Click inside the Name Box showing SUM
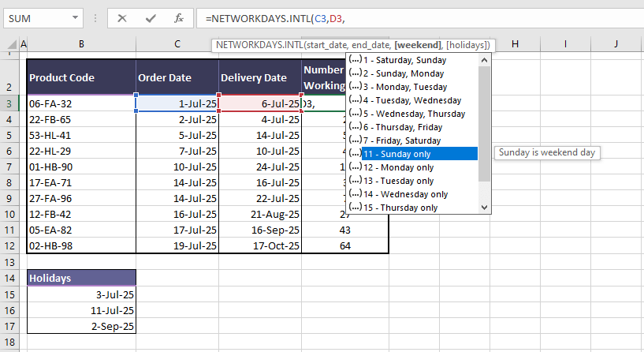This screenshot has width=644, height=352. [35, 17]
